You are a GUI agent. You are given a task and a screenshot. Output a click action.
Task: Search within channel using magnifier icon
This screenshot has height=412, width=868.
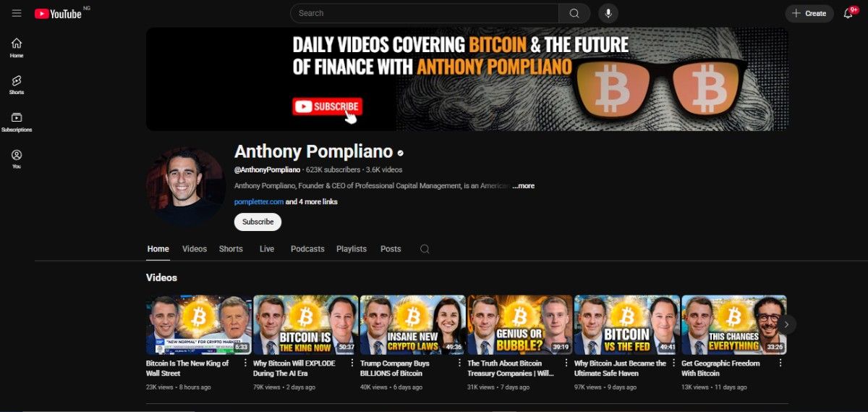pos(425,248)
